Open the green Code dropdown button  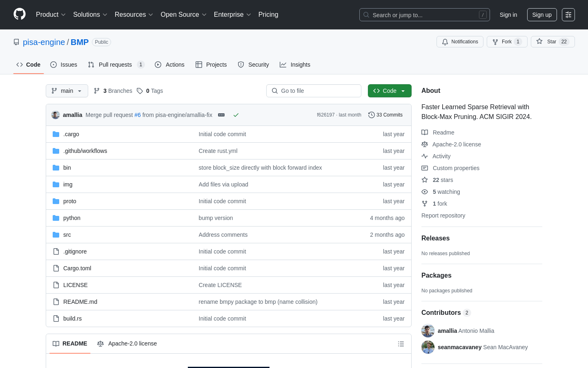[390, 91]
